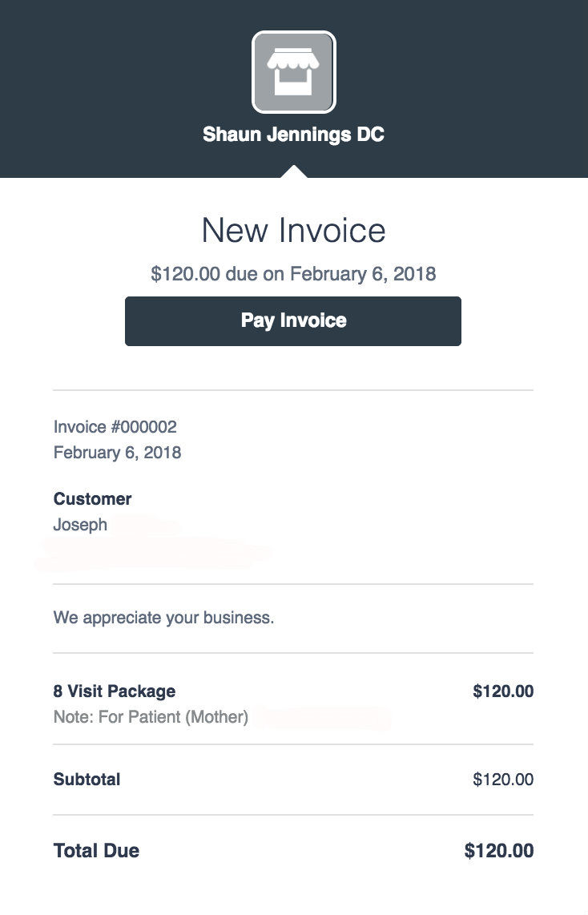Click the 8 Visit Package $120.00 price
The image size is (588, 915).
pyautogui.click(x=503, y=691)
